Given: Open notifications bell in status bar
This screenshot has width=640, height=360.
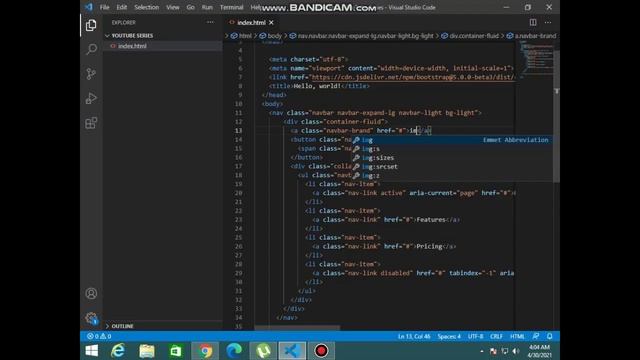Looking at the screenshot, I should coord(549,336).
